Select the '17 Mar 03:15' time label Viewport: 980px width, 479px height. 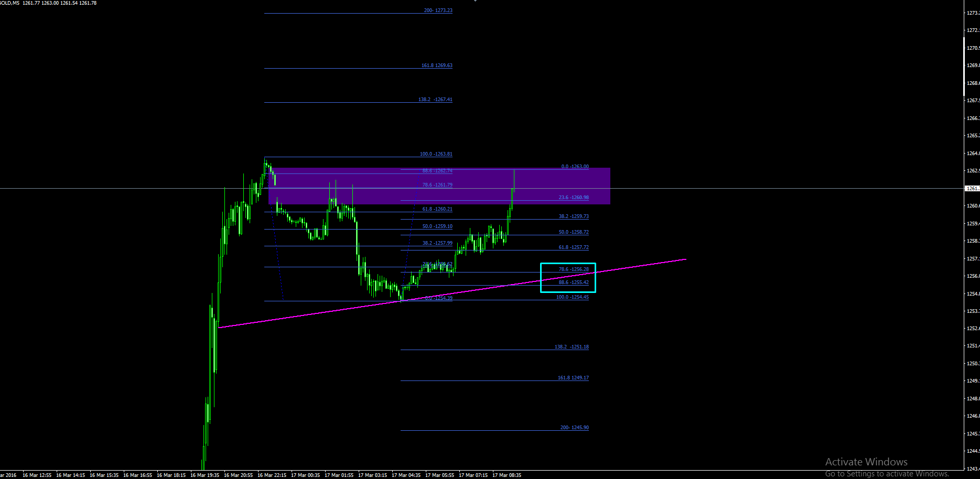[372, 475]
